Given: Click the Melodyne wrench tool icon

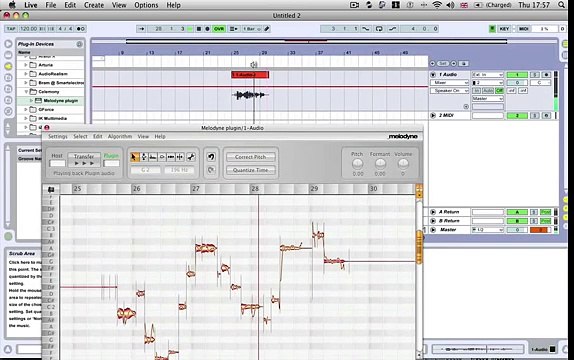Looking at the screenshot, I should point(191,157).
